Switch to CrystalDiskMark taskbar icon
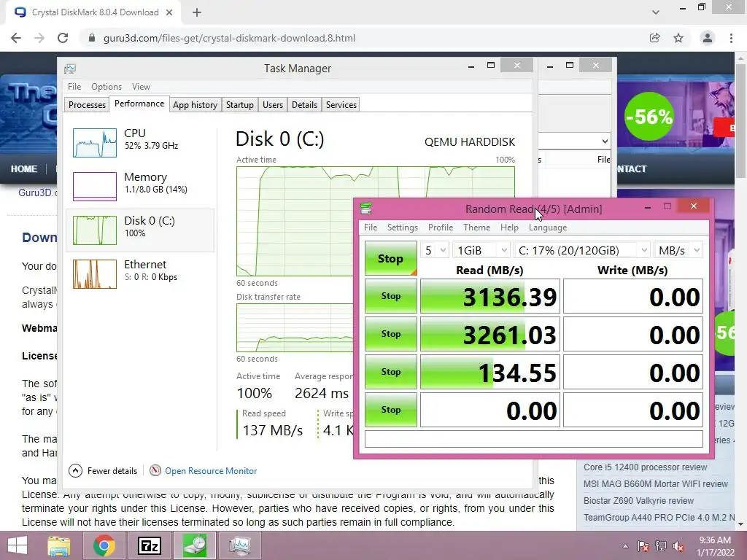The width and height of the screenshot is (747, 560). pyautogui.click(x=195, y=545)
